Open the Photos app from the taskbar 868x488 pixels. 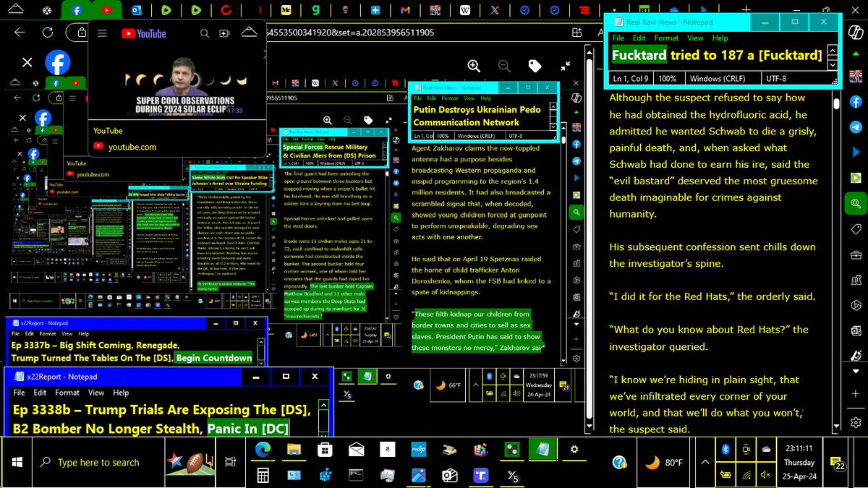[420, 475]
